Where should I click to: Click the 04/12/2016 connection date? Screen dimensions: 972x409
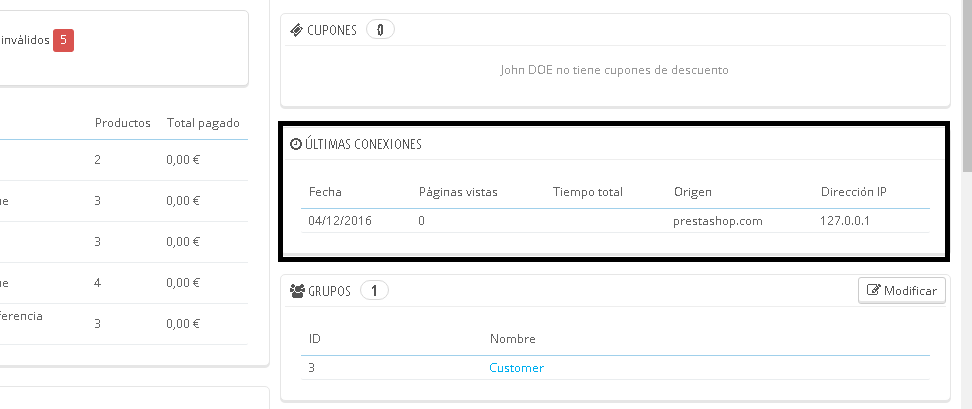pyautogui.click(x=340, y=221)
